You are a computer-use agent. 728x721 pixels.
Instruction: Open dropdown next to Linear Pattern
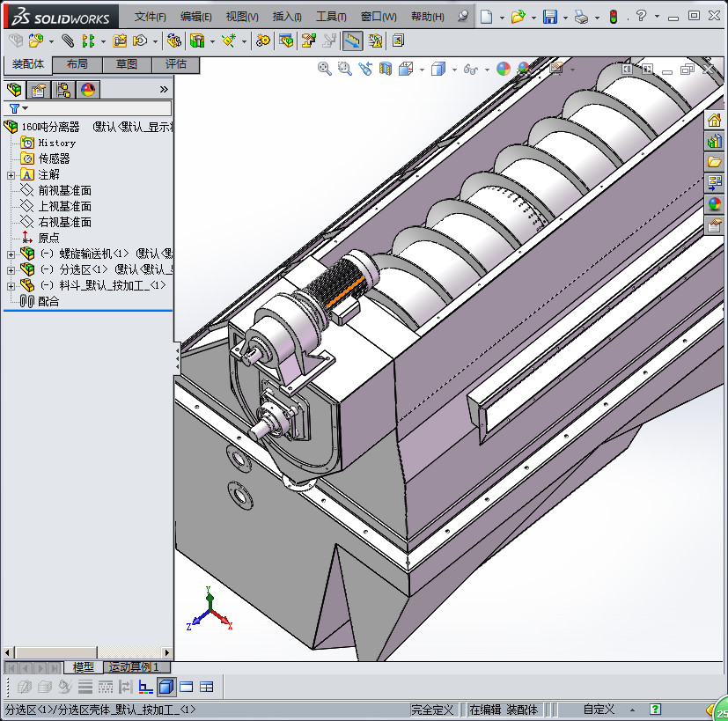(103, 41)
